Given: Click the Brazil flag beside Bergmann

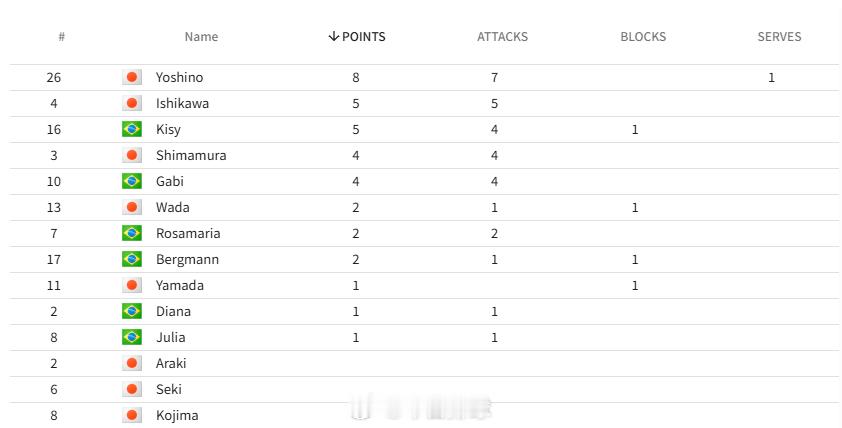Looking at the screenshot, I should 132,259.
